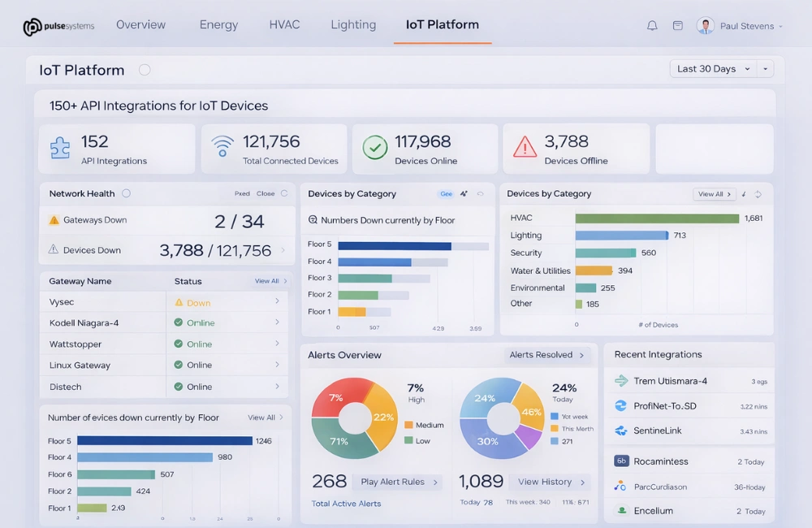Open the HVAC section from the top navigation
The height and width of the screenshot is (528, 812).
284,24
